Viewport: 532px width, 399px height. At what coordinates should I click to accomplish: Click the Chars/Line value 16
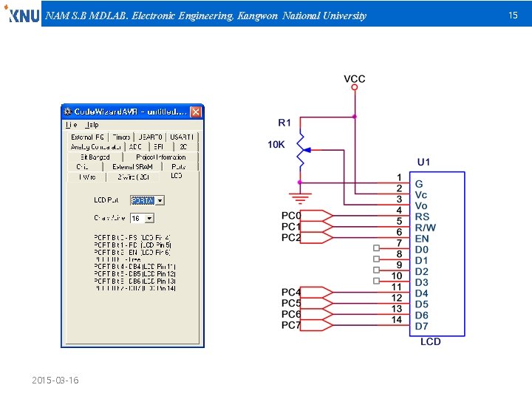(137, 218)
